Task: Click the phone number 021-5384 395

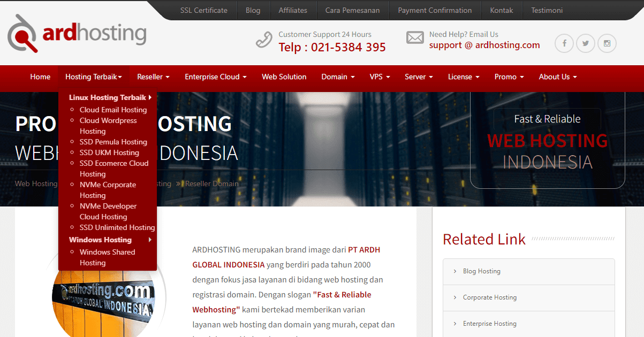Action: coord(348,47)
